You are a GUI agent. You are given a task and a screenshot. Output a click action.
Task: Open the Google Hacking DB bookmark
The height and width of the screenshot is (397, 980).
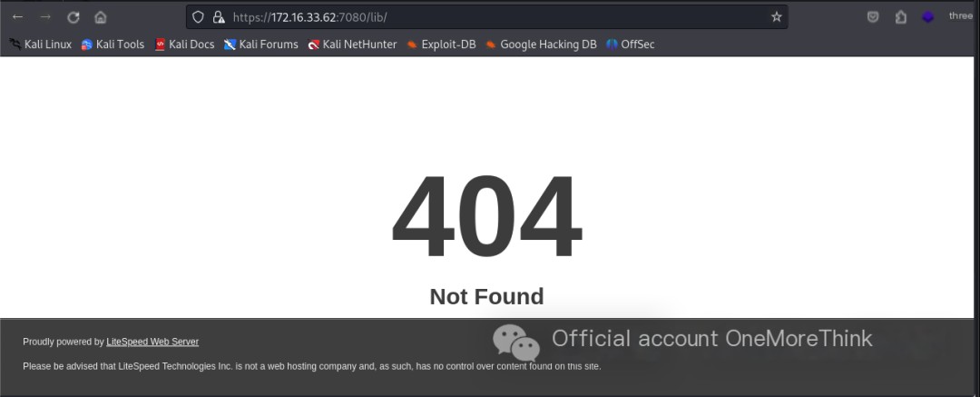point(541,45)
